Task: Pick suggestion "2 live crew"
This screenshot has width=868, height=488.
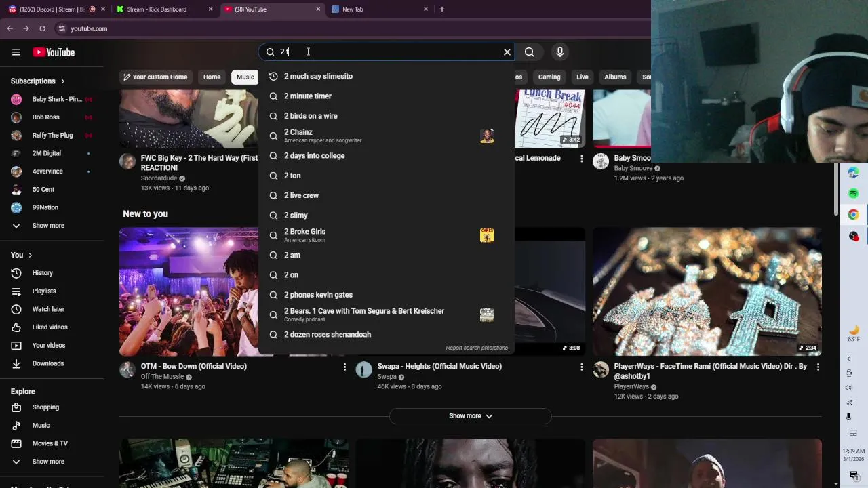Action: tap(385, 195)
